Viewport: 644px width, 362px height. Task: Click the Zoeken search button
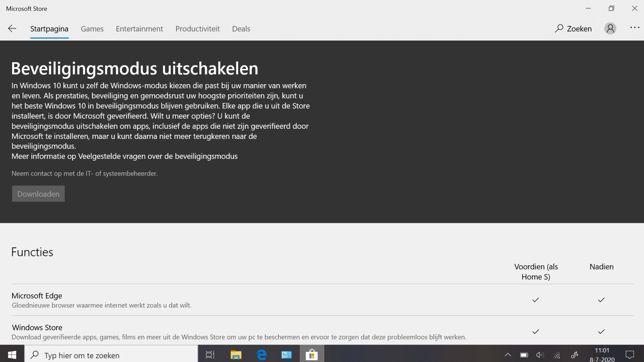pos(573,29)
